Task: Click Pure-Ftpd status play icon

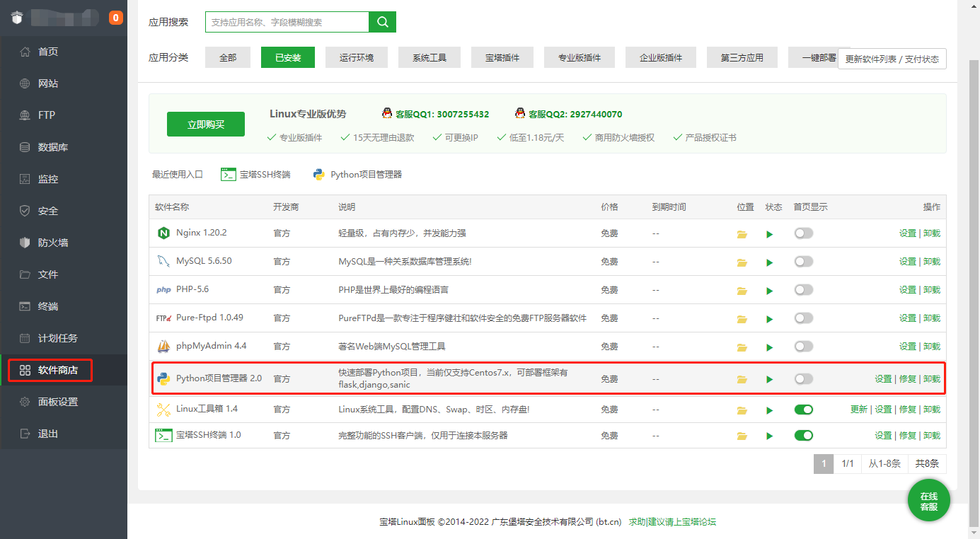Action: point(770,319)
